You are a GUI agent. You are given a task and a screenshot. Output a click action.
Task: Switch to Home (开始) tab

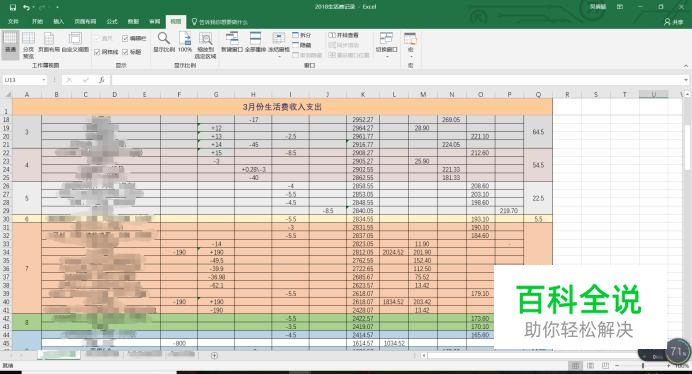click(x=38, y=22)
